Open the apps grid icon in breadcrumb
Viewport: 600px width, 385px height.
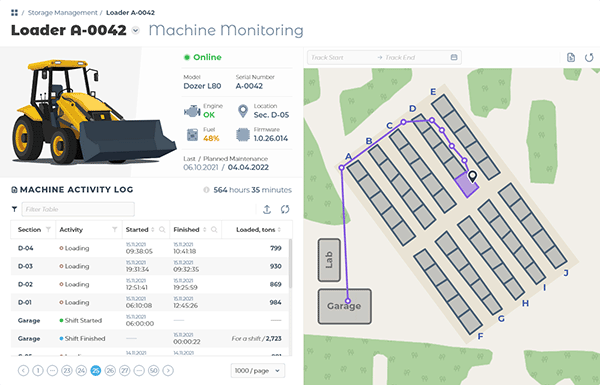[15, 13]
